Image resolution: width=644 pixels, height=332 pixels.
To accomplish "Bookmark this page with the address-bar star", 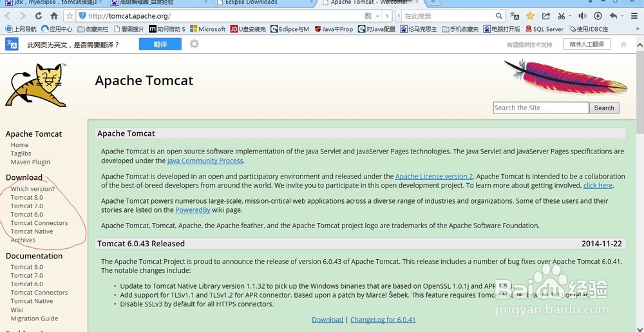I will point(70,16).
